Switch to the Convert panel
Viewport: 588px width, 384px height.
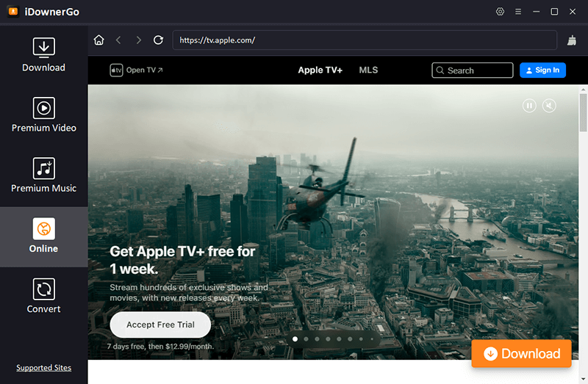(43, 296)
